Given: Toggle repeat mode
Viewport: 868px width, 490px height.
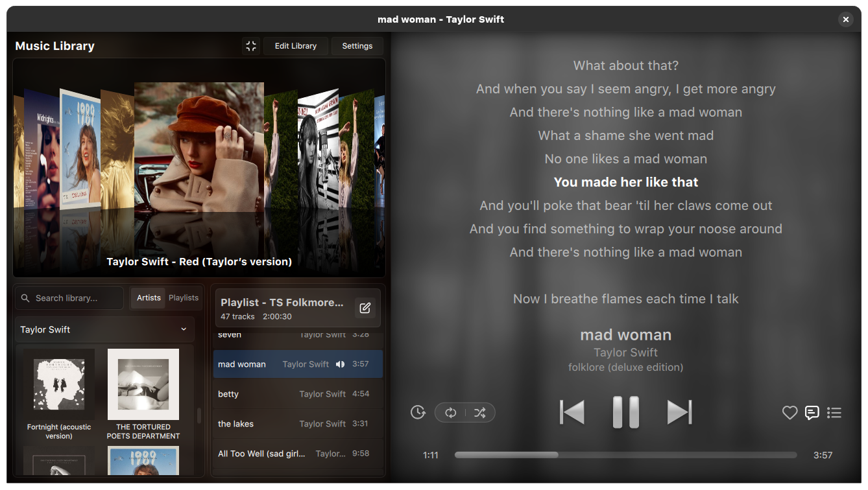Looking at the screenshot, I should (451, 413).
